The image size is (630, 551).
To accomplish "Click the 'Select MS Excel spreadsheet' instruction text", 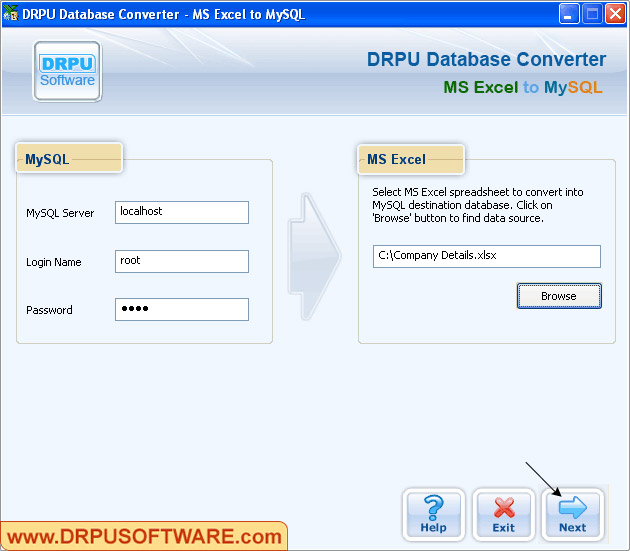I will (x=478, y=205).
